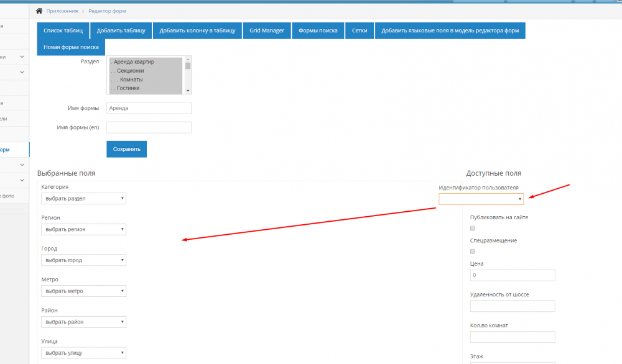Toggle the Публиковать на сайте checkbox
The height and width of the screenshot is (364, 622).
tap(473, 228)
